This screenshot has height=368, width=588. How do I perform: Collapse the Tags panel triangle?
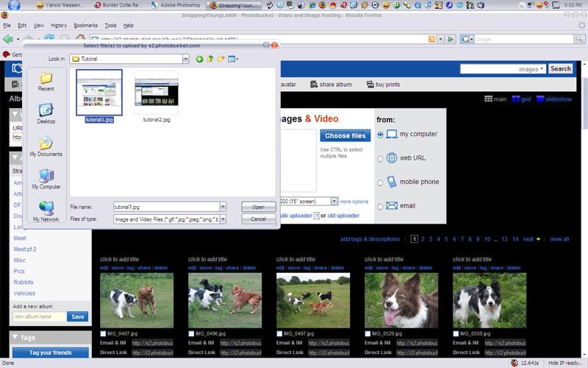(15, 337)
